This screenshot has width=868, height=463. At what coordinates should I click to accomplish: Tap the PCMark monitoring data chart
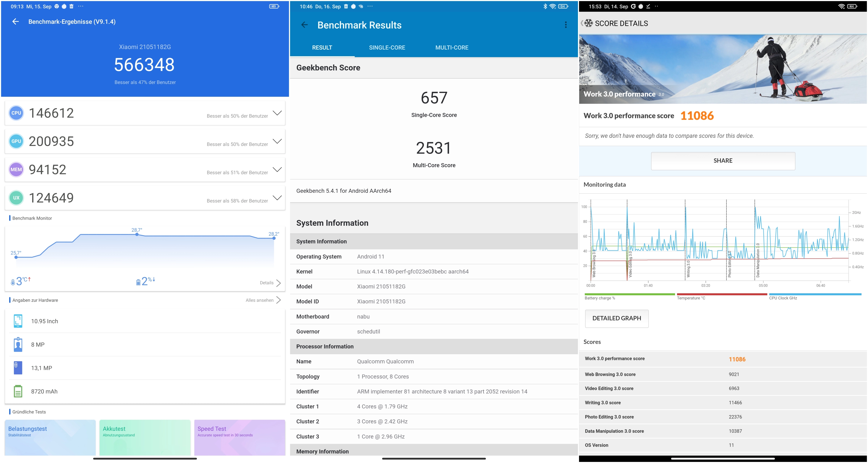719,240
